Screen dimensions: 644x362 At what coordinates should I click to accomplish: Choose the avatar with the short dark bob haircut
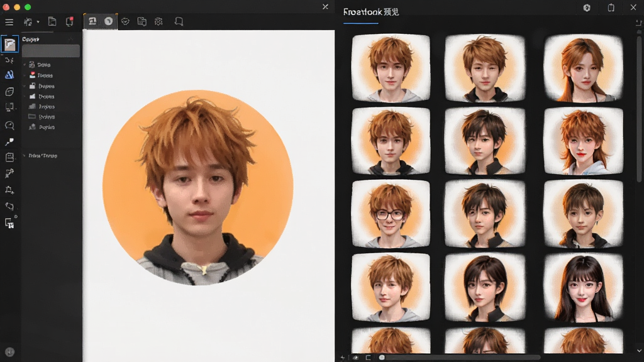[485, 287]
